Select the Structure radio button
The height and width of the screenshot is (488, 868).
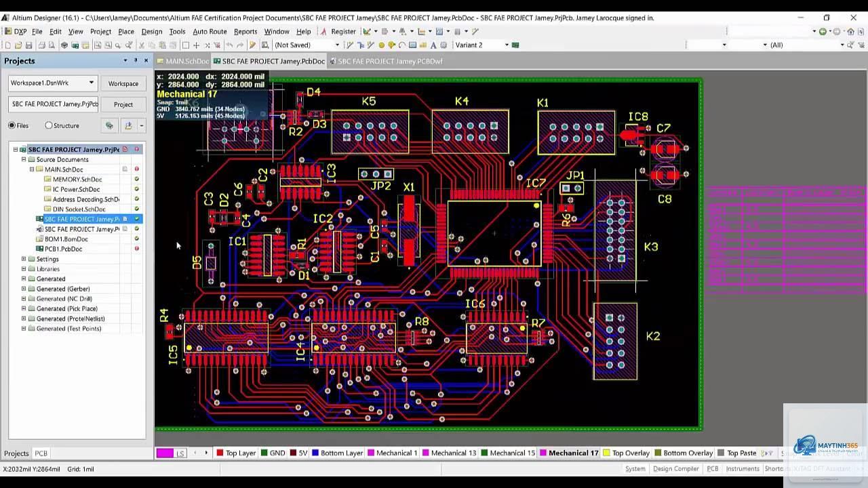(x=49, y=125)
